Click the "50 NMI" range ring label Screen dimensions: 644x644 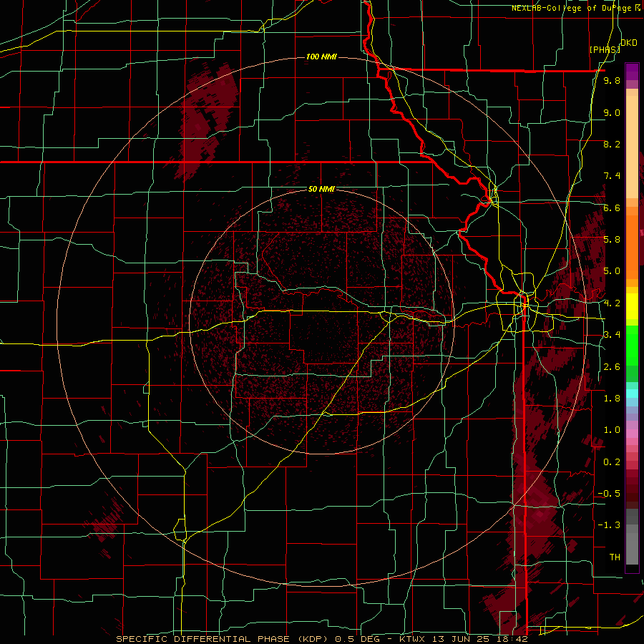pyautogui.click(x=321, y=190)
